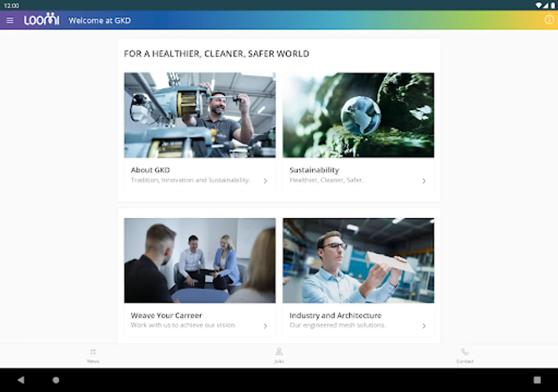Select the Jobs label in bottom bar
Image resolution: width=558 pixels, height=392 pixels.
pos(279,361)
